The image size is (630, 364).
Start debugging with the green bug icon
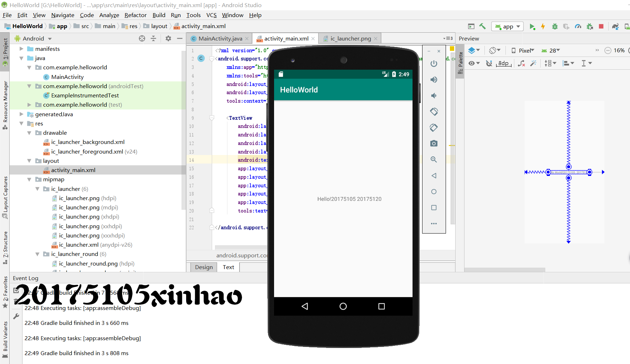pos(555,27)
